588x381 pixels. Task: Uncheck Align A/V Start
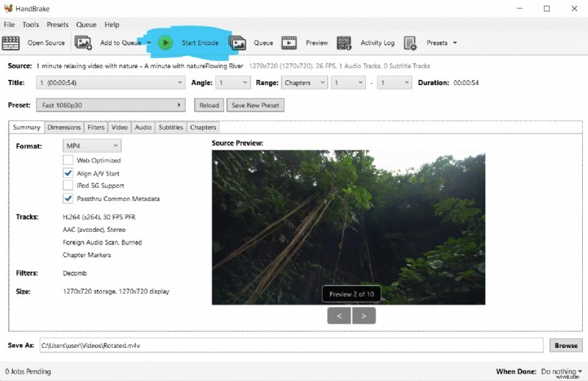pos(68,173)
